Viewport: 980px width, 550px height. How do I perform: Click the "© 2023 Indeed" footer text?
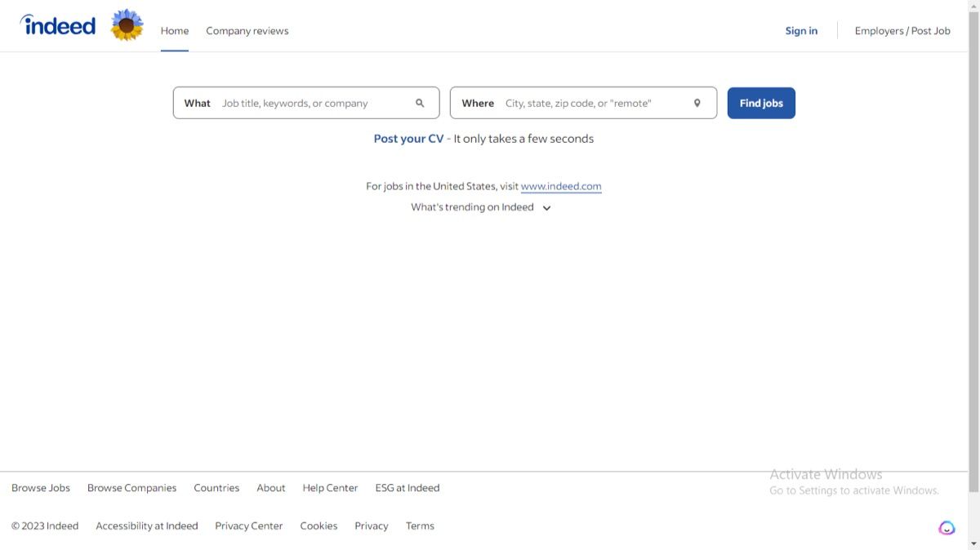pos(45,526)
